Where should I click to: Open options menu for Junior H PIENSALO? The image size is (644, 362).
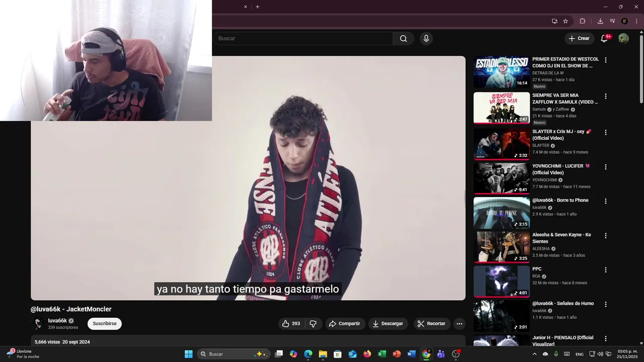[x=606, y=339]
